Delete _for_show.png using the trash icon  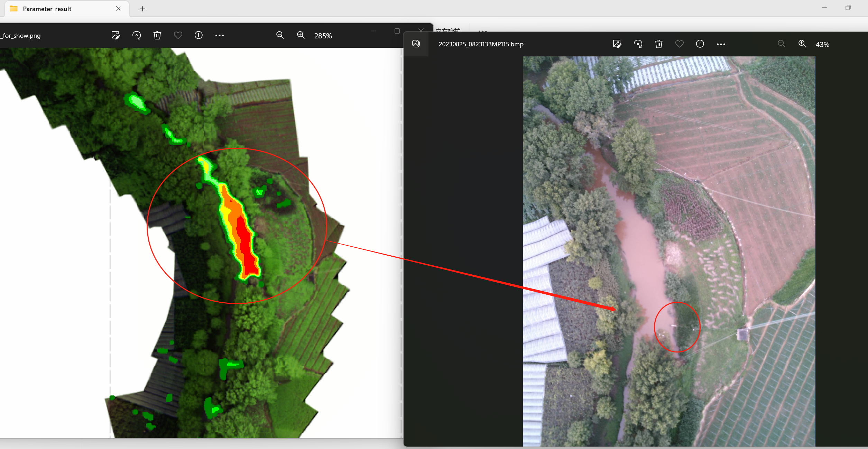pos(157,35)
